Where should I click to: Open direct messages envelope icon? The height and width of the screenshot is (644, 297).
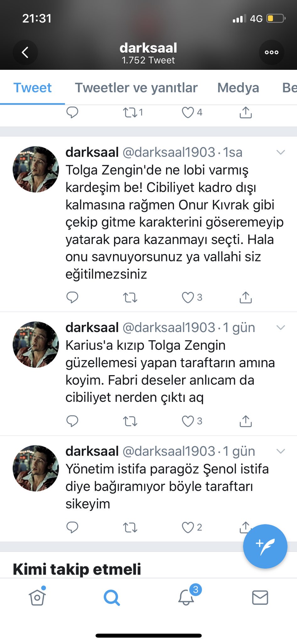coord(260,597)
